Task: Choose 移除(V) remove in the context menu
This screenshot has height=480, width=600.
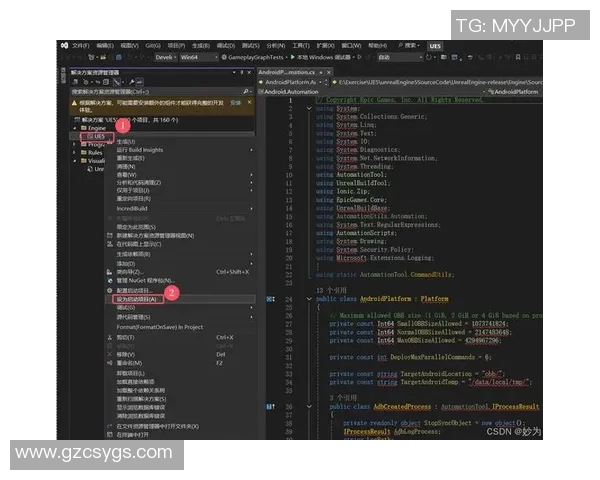Action: click(x=126, y=354)
